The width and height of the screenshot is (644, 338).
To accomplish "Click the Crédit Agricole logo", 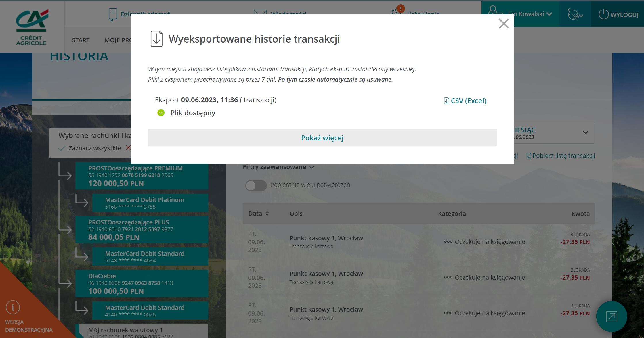I will click(x=32, y=27).
